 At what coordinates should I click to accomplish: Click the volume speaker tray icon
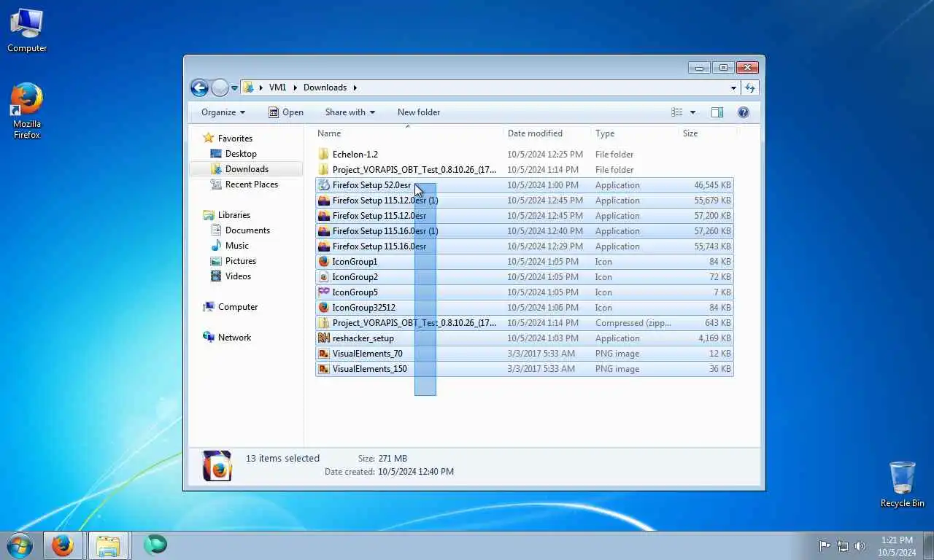coord(860,545)
